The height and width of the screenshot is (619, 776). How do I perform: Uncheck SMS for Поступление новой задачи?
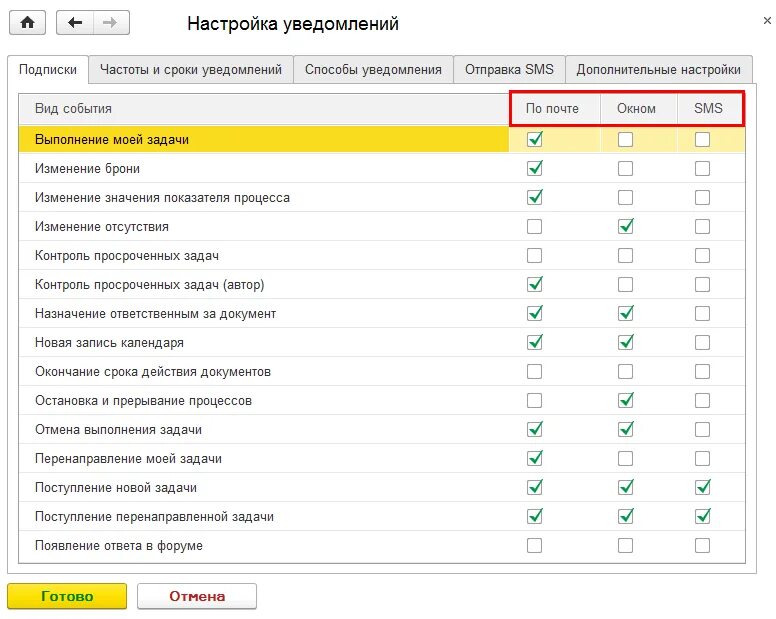tap(702, 487)
